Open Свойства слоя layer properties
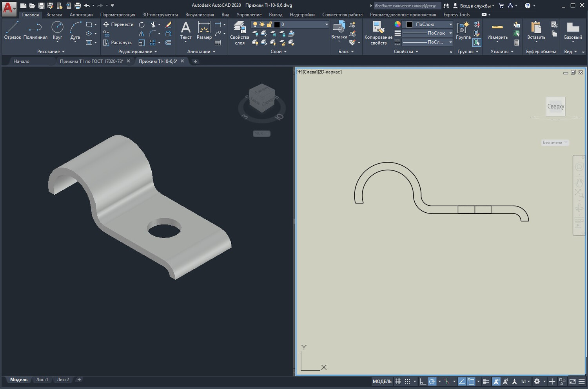Viewport: 588px width, 389px height. point(239,33)
